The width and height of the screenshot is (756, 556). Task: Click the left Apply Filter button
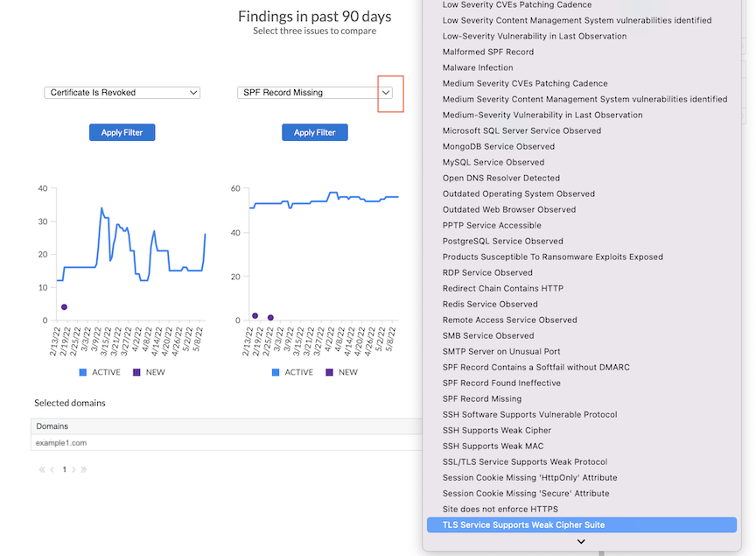122,131
